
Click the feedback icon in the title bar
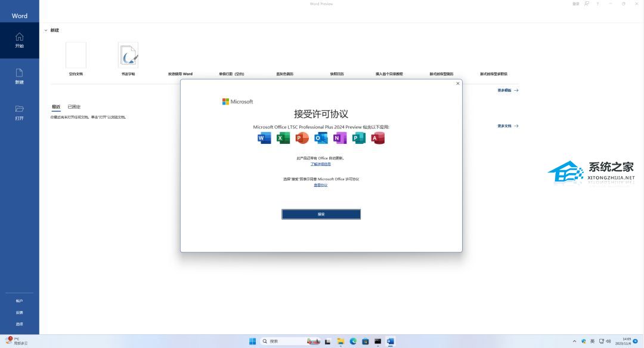(x=587, y=4)
